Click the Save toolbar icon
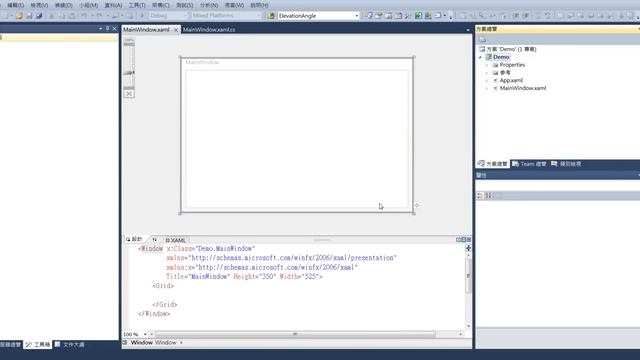Screen dimensions: 640x360 point(29,16)
